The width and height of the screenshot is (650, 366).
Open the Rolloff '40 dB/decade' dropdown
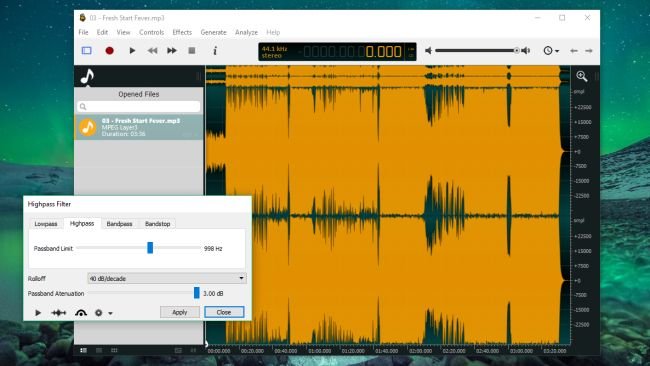[167, 278]
